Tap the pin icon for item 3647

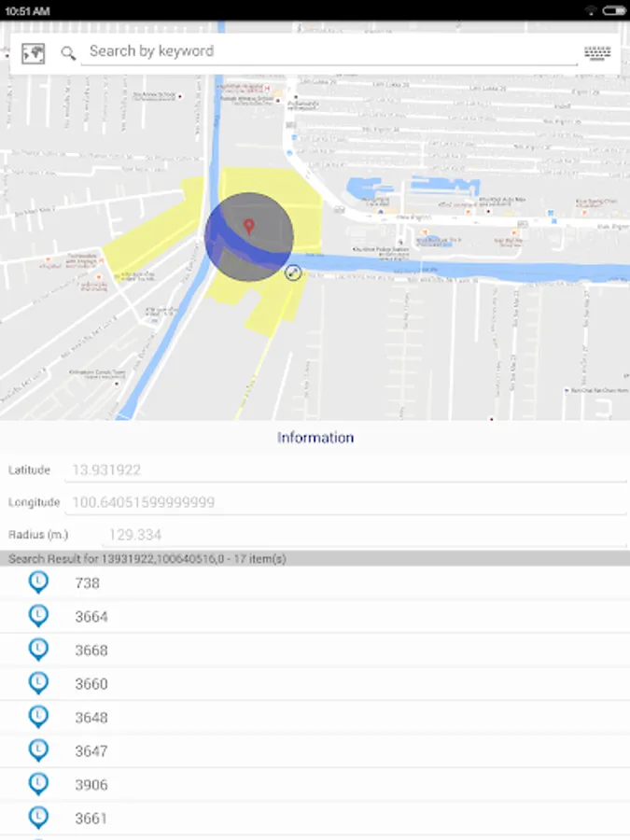[38, 750]
